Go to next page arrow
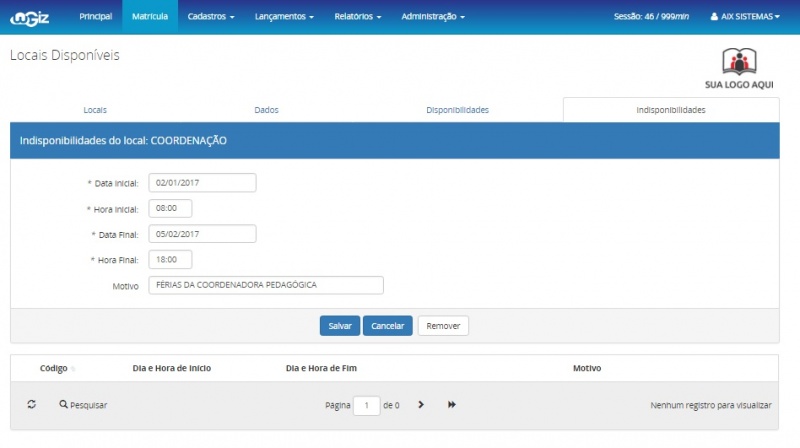800x448 pixels. [x=421, y=405]
